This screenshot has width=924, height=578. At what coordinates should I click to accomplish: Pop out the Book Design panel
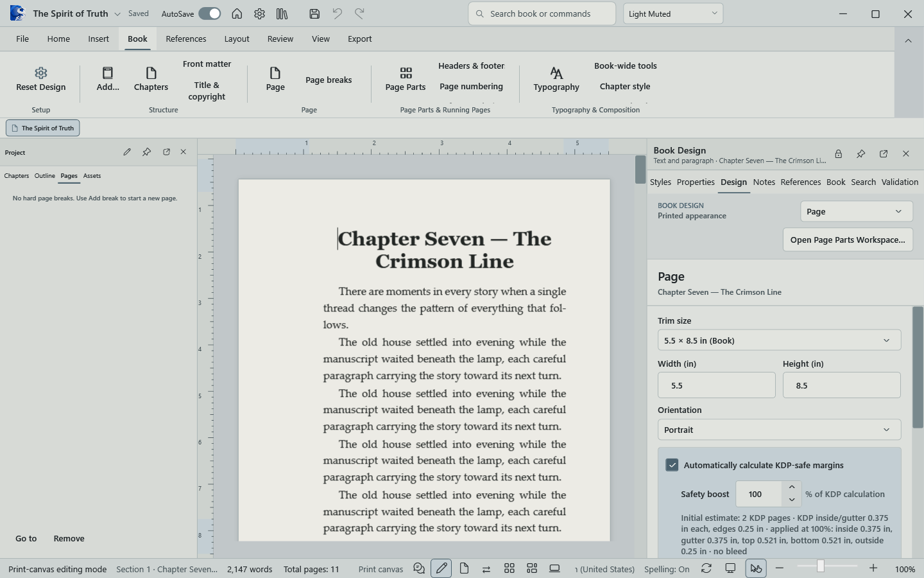[x=884, y=154]
